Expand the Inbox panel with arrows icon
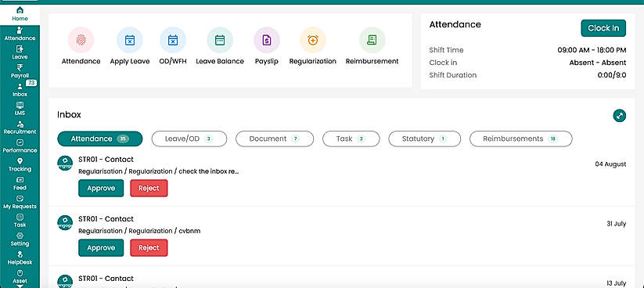This screenshot has width=644, height=288. (620, 116)
